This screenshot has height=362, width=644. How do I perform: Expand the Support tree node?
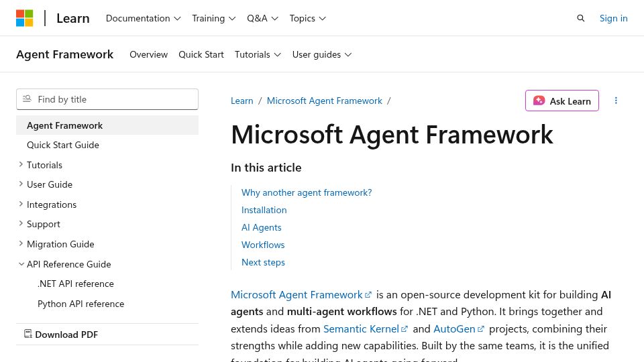(21, 224)
